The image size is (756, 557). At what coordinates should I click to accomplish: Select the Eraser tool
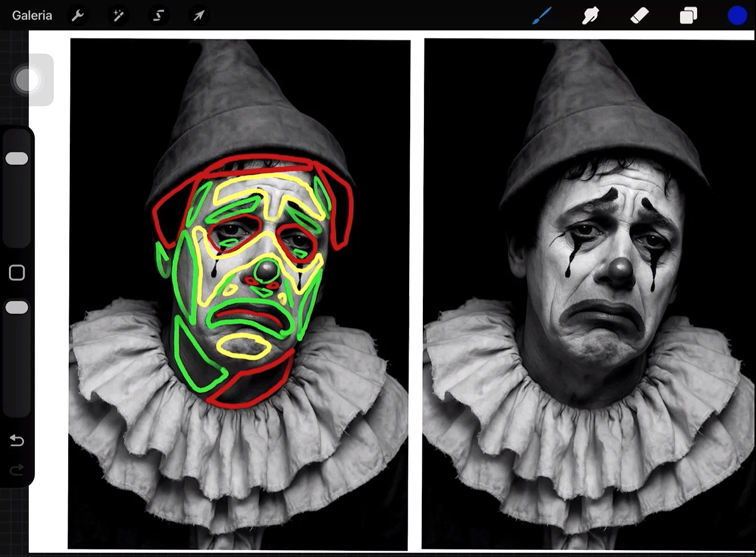640,15
